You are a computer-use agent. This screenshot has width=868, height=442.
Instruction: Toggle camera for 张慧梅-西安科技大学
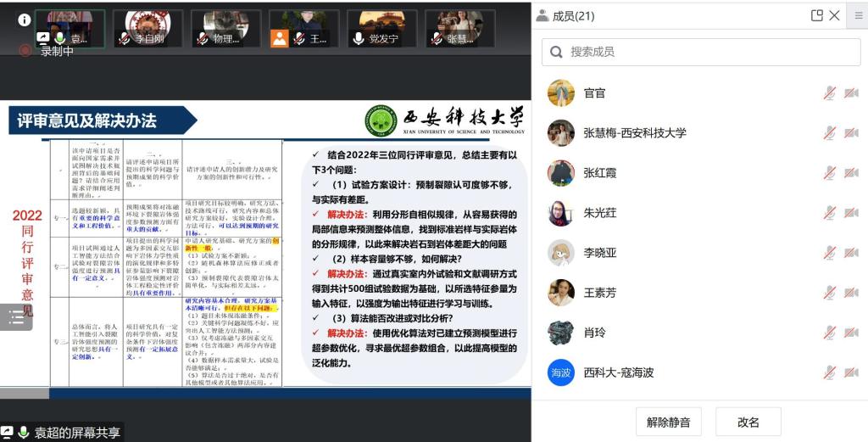(x=851, y=133)
